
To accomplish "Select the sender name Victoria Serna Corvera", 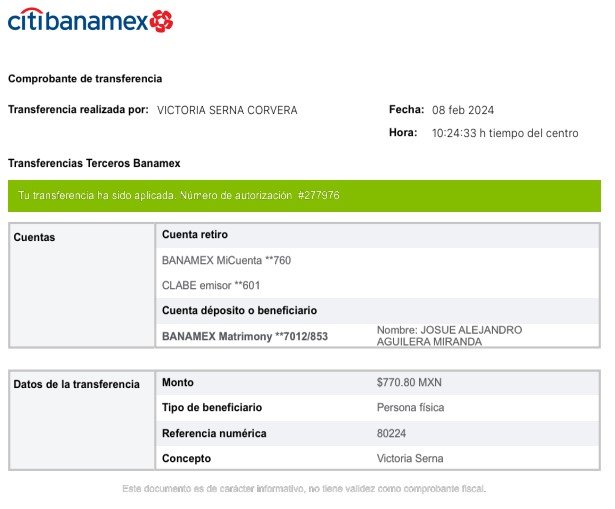I will pos(227,110).
